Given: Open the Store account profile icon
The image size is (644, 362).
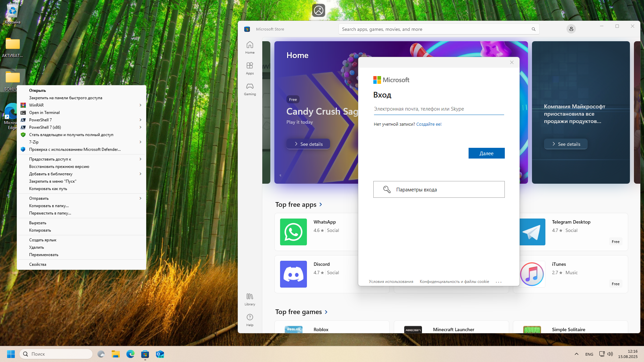Looking at the screenshot, I should [x=571, y=29].
